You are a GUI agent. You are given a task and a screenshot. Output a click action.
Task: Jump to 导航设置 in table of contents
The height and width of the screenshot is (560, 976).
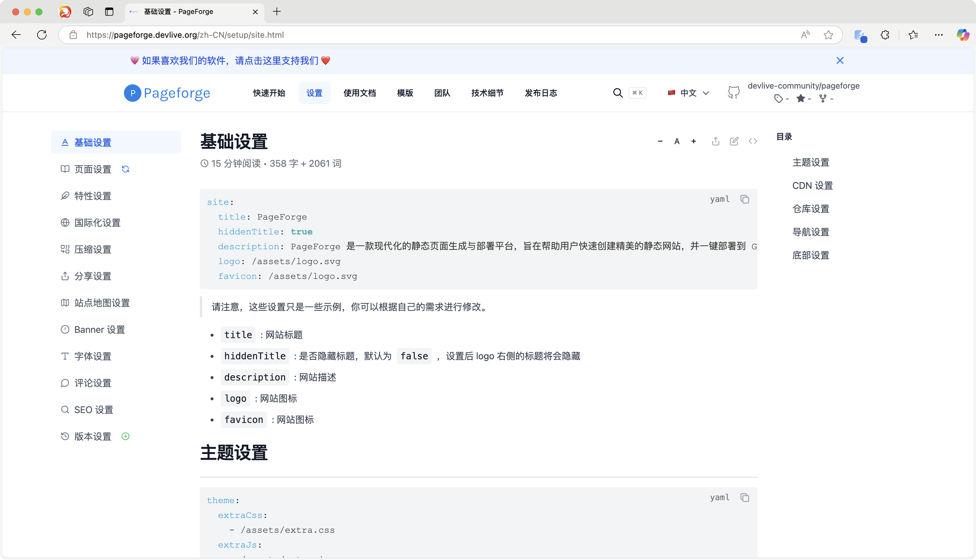click(x=811, y=232)
